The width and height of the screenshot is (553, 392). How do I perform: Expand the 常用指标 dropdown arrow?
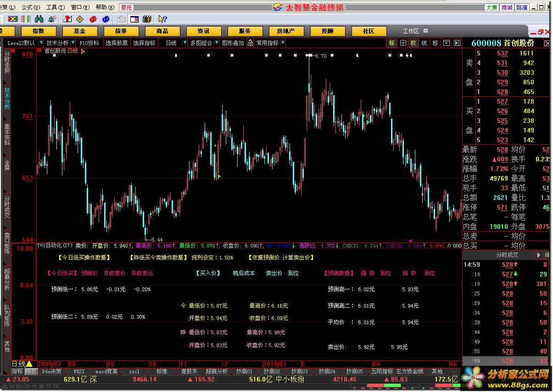(x=283, y=43)
